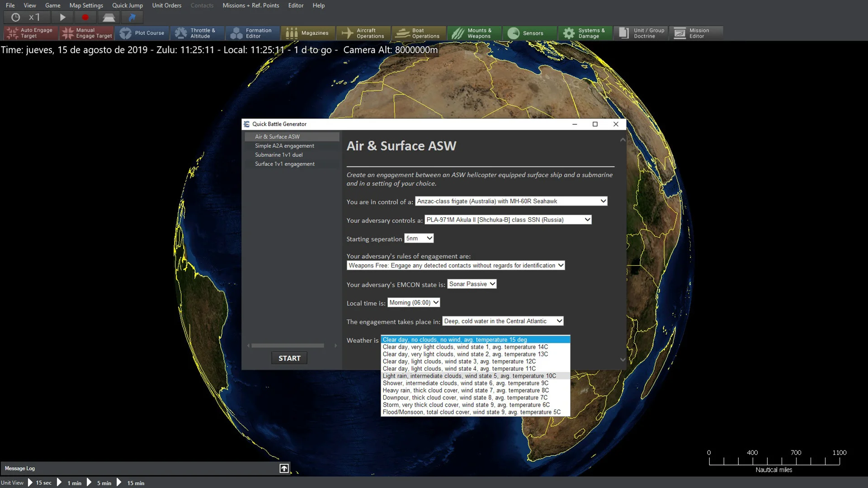This screenshot has width=868, height=488.
Task: Open the Plot Course tool
Action: coord(142,33)
